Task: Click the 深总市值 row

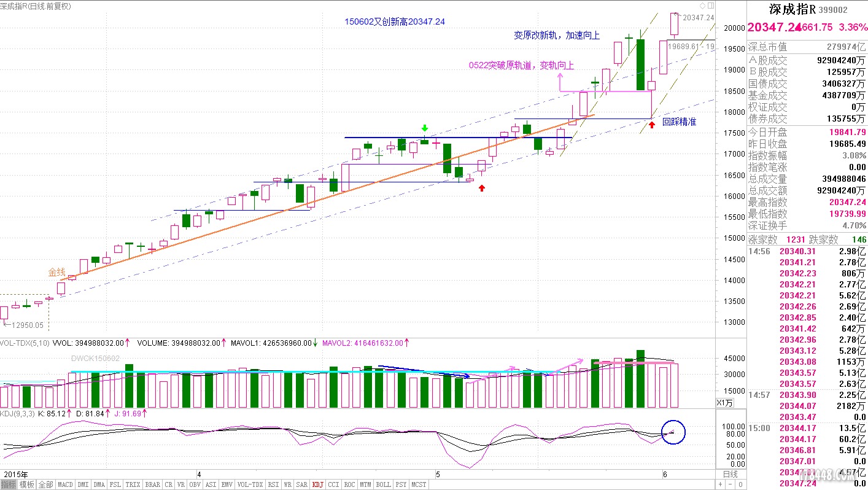Action: point(807,47)
